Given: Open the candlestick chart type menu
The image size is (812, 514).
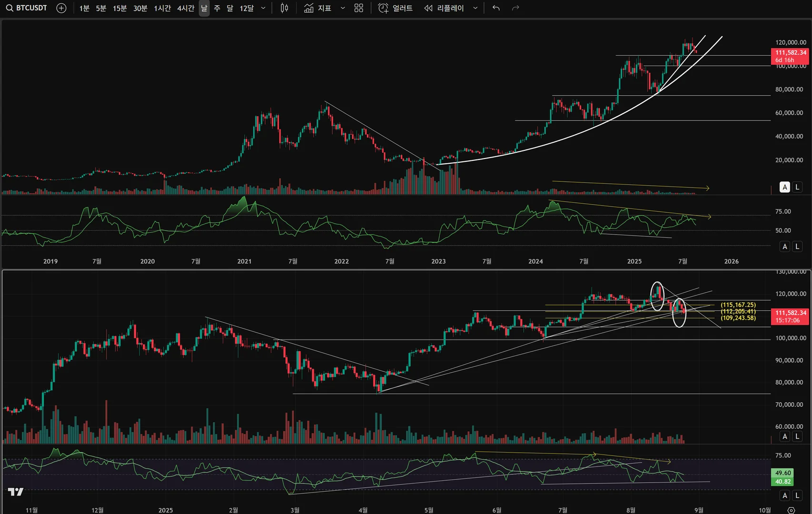Looking at the screenshot, I should click(x=284, y=8).
